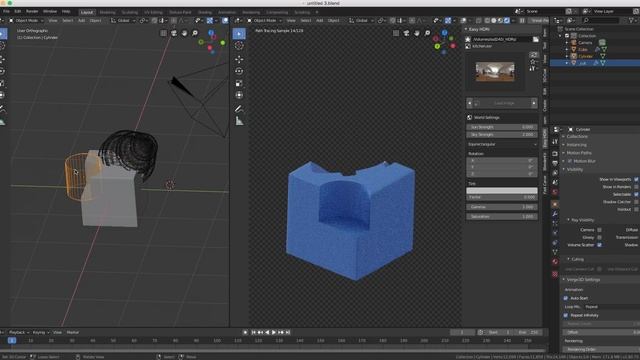
Task: Toggle the Selectable checkbox
Action: (636, 194)
